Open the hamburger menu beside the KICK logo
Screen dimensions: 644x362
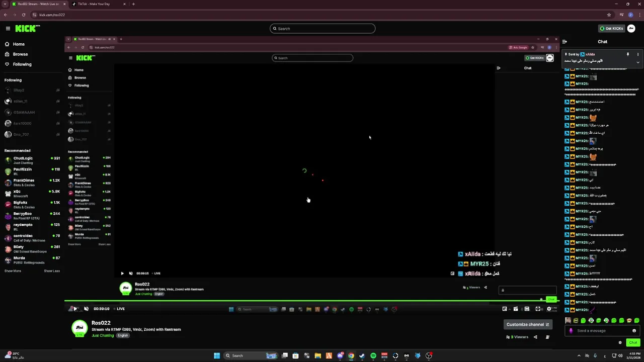8,29
